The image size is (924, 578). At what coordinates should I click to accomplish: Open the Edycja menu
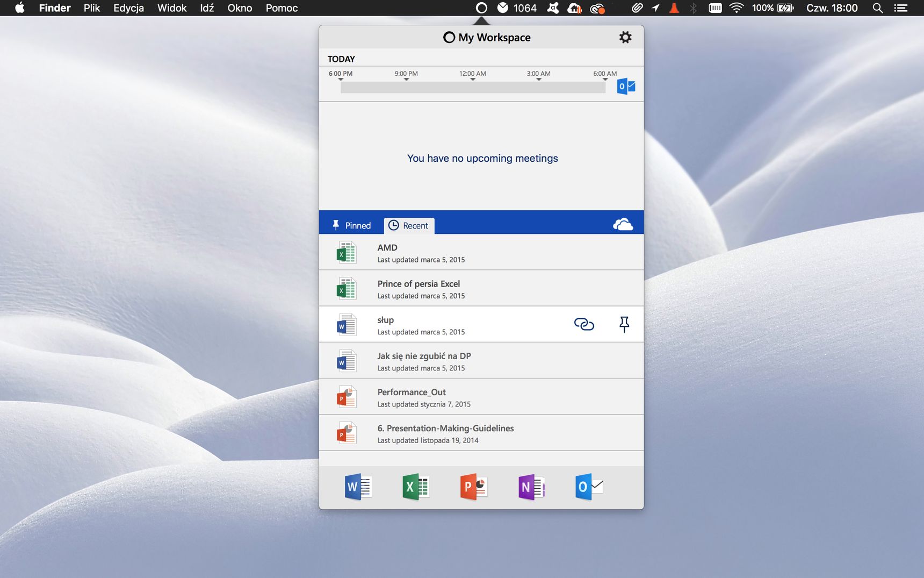pyautogui.click(x=128, y=8)
